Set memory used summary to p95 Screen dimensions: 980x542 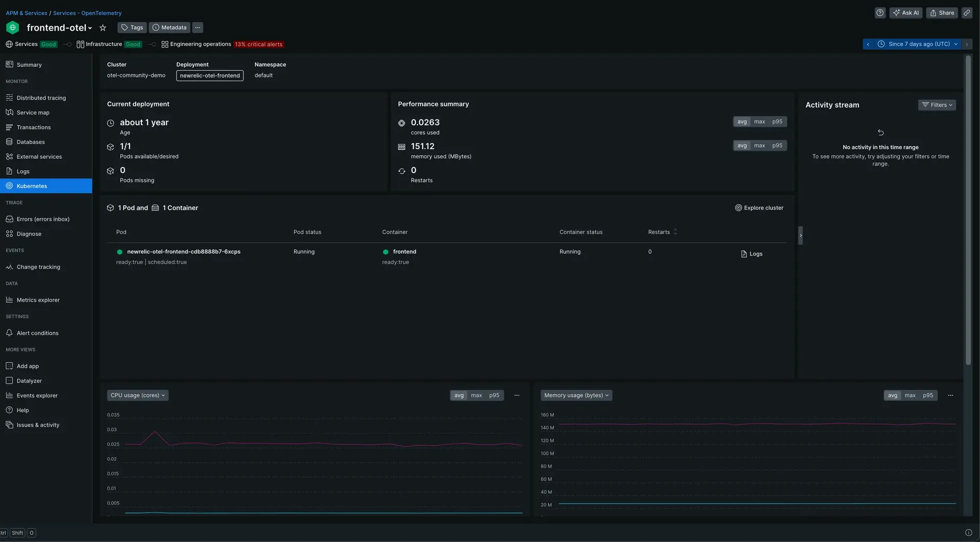[777, 146]
